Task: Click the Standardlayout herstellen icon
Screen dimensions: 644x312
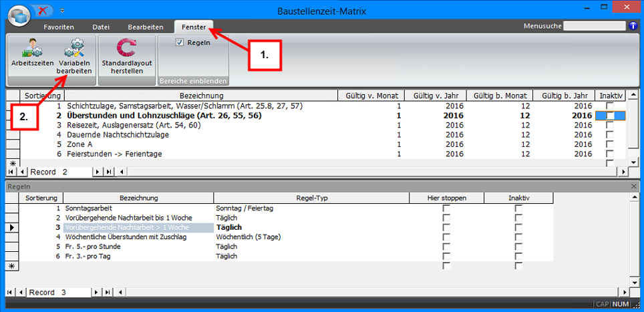Action: 126,48
